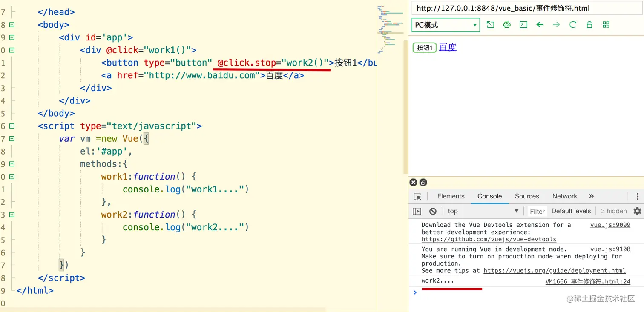This screenshot has height=312, width=644.
Task: Follow the vuejs.org deployment guide link
Action: (555, 271)
